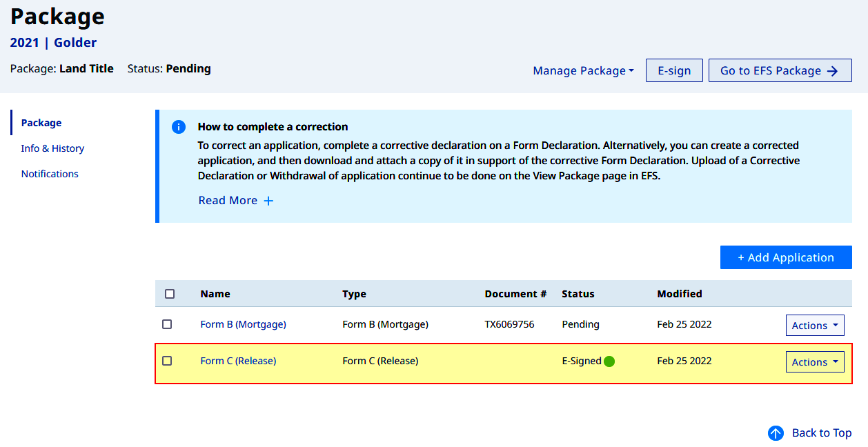The width and height of the screenshot is (868, 447).
Task: Click the 2021 | Golder heading link
Action: 53,43
